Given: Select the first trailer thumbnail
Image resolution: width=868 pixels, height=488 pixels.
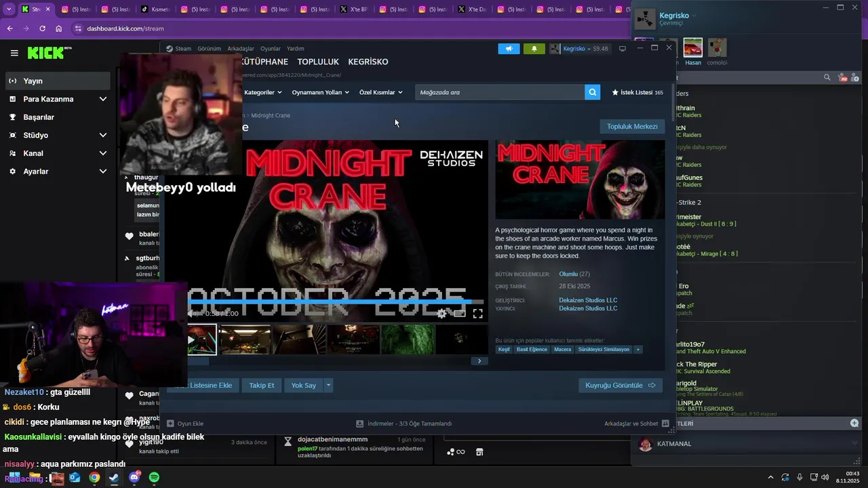Looking at the screenshot, I should click(202, 340).
